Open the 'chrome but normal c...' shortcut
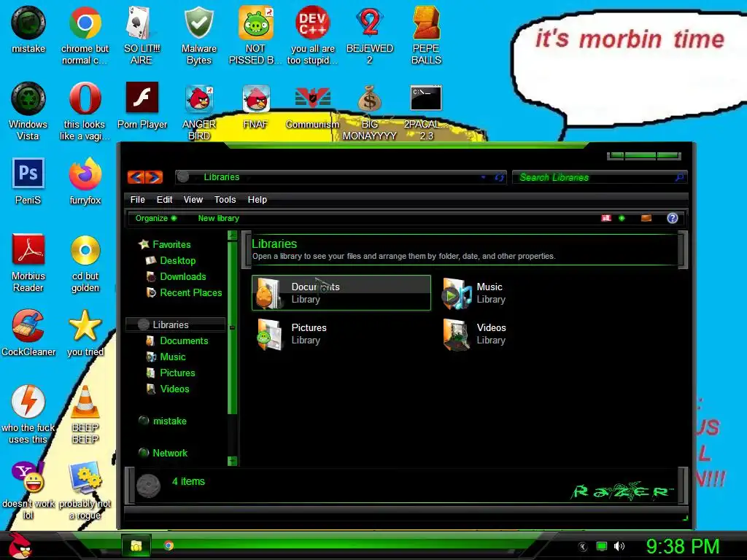This screenshot has height=560, width=747. [x=85, y=35]
